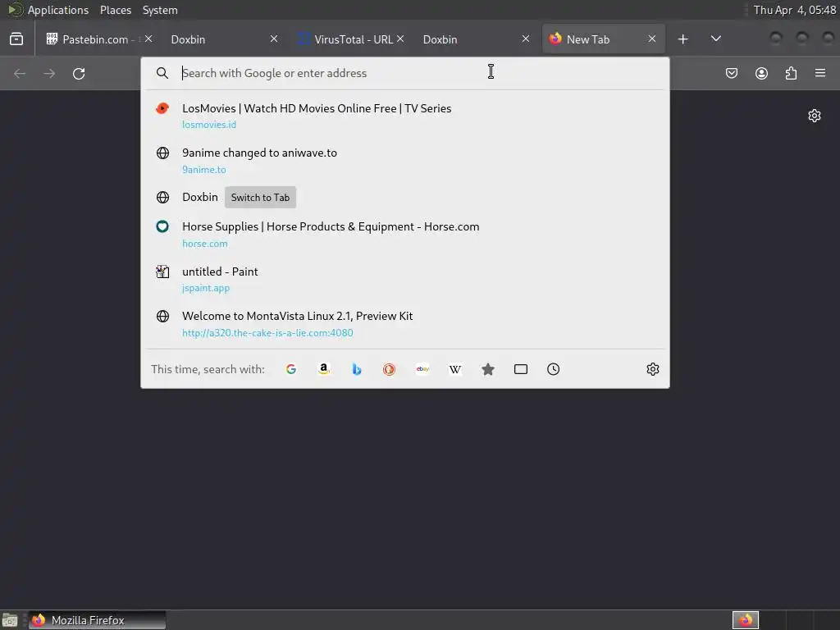Search in History clock icon
The image size is (840, 630).
coord(554,369)
